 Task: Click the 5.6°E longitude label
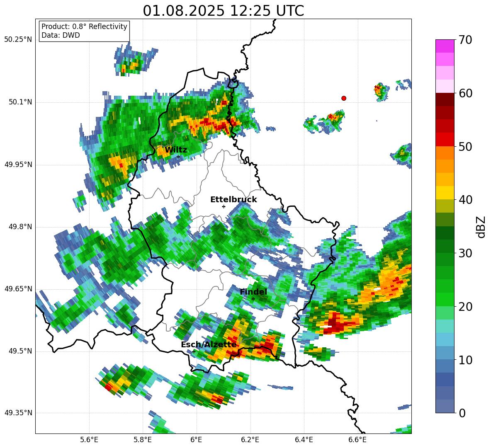pos(89,440)
